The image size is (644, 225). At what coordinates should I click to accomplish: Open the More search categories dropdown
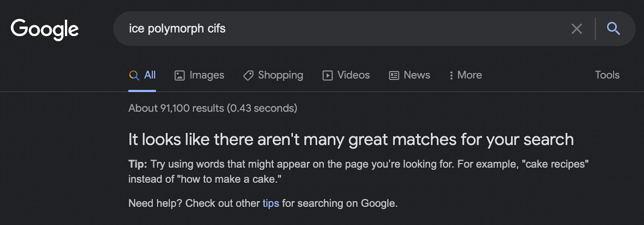(466, 75)
